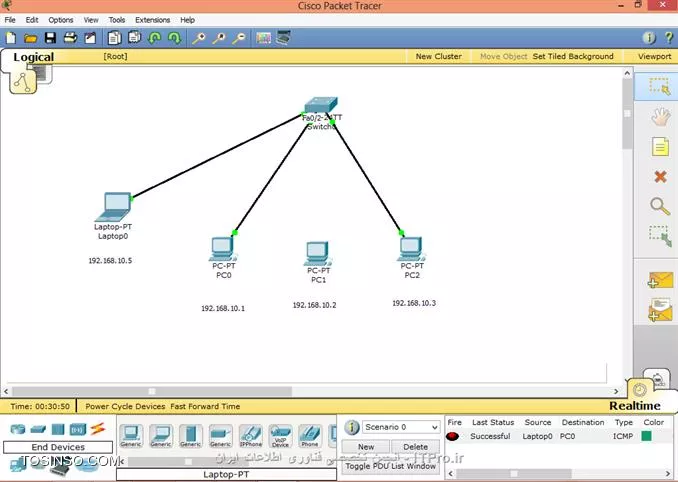
Task: Pick the IPPhone device
Action: [251, 436]
